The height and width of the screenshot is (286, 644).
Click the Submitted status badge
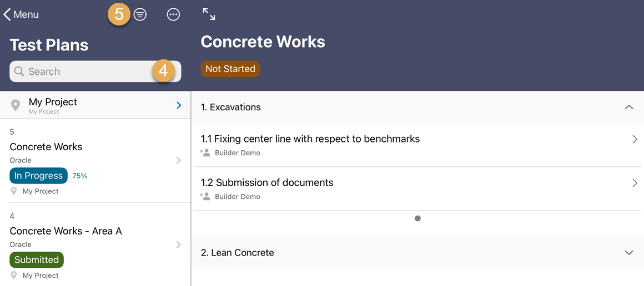37,260
